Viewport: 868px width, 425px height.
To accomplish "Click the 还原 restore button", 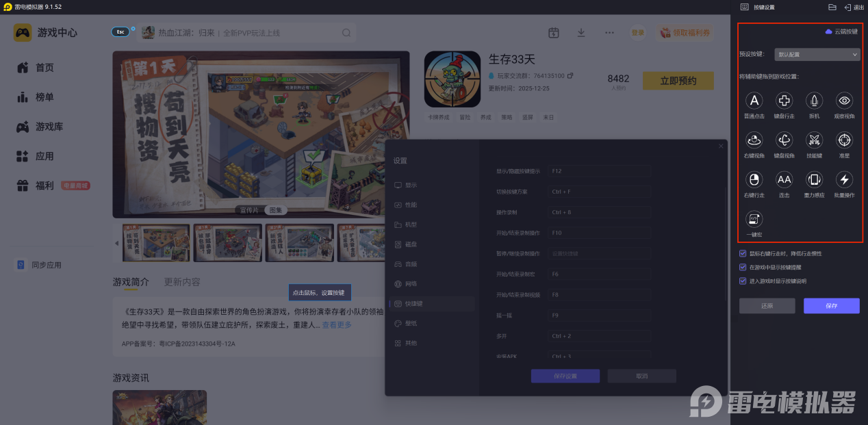I will 767,306.
